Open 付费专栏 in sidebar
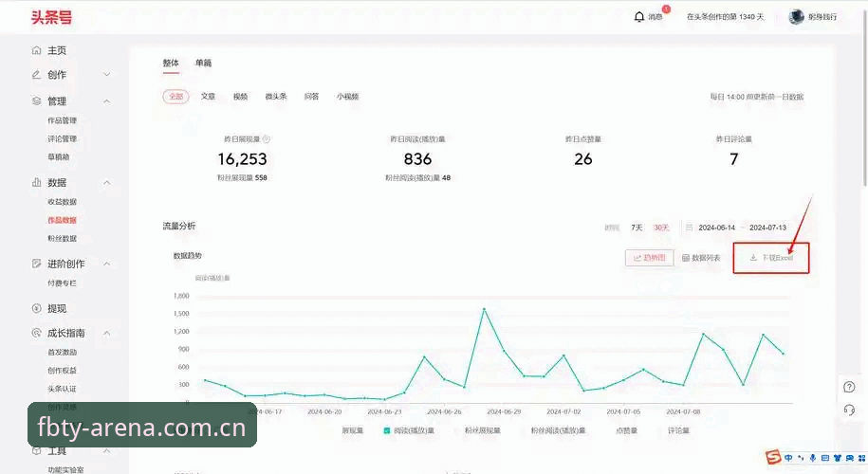868x474 pixels. point(62,283)
